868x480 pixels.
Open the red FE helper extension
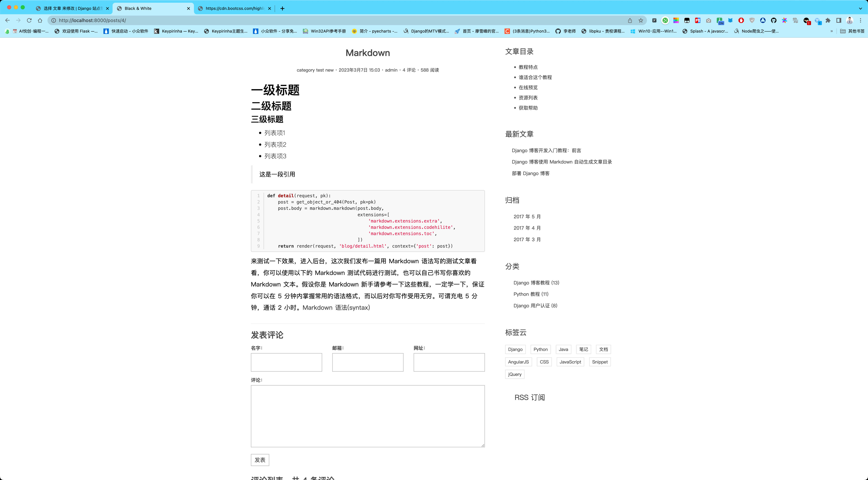697,20
